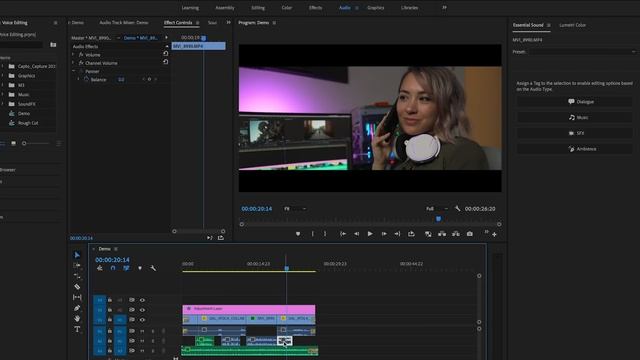Select the Type tool
This screenshot has height=360, width=640.
tap(77, 329)
